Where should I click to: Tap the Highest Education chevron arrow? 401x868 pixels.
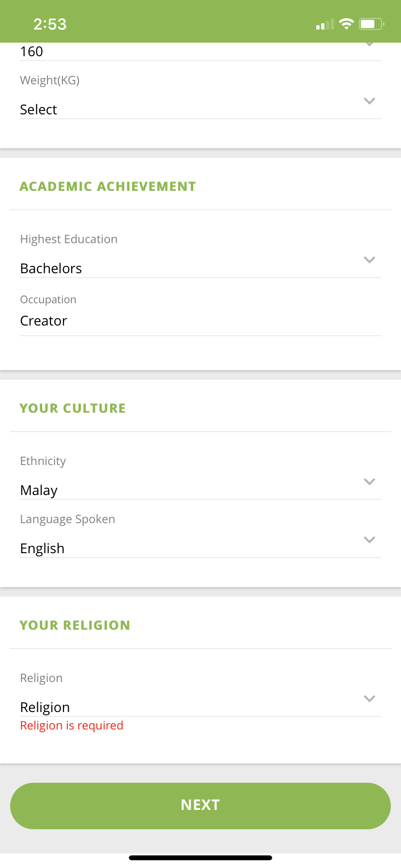(370, 260)
